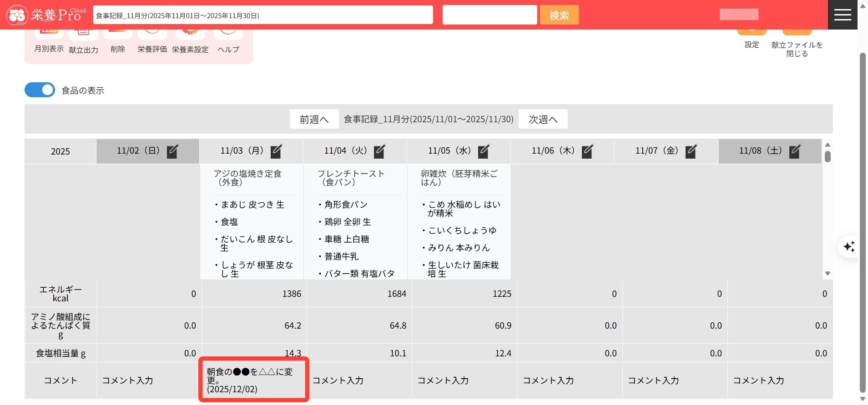
Task: Open the AI sparkle assistant button
Action: pyautogui.click(x=849, y=247)
